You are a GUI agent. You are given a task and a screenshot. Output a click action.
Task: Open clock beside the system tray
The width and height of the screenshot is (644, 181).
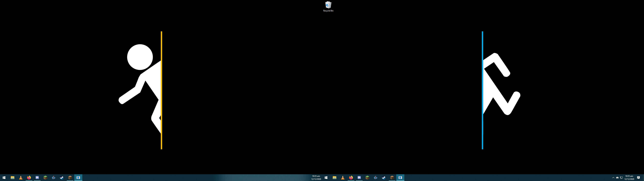coord(629,178)
